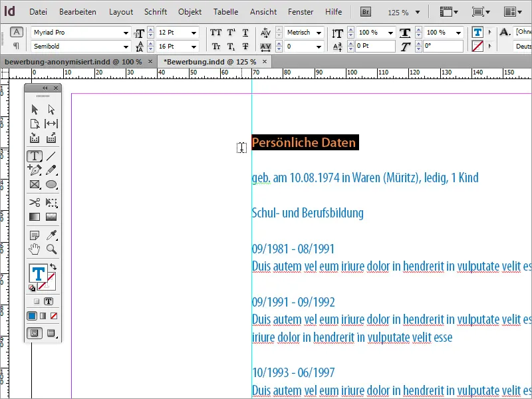Open the Tabelle menu
The image size is (532, 399).
(225, 12)
